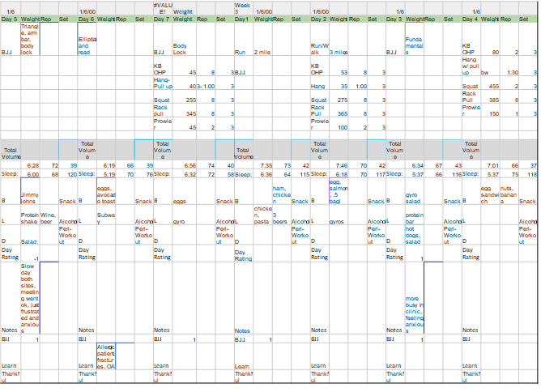Image resolution: width=541 pixels, height=392 pixels.
Task: Click the '2 mile' run distance cell
Action: coord(262,53)
